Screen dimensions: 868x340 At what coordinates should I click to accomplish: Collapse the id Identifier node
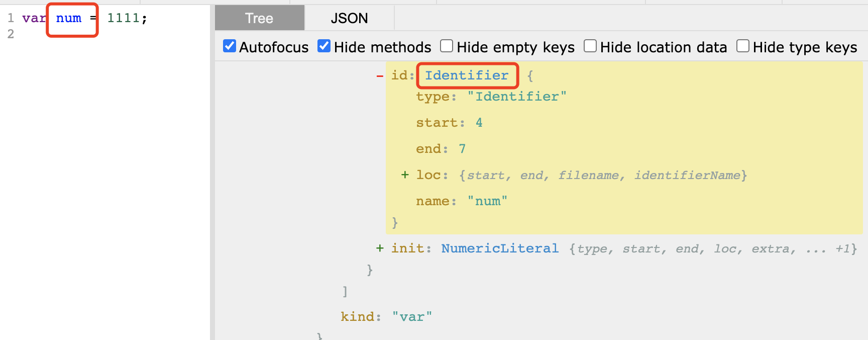tap(380, 76)
